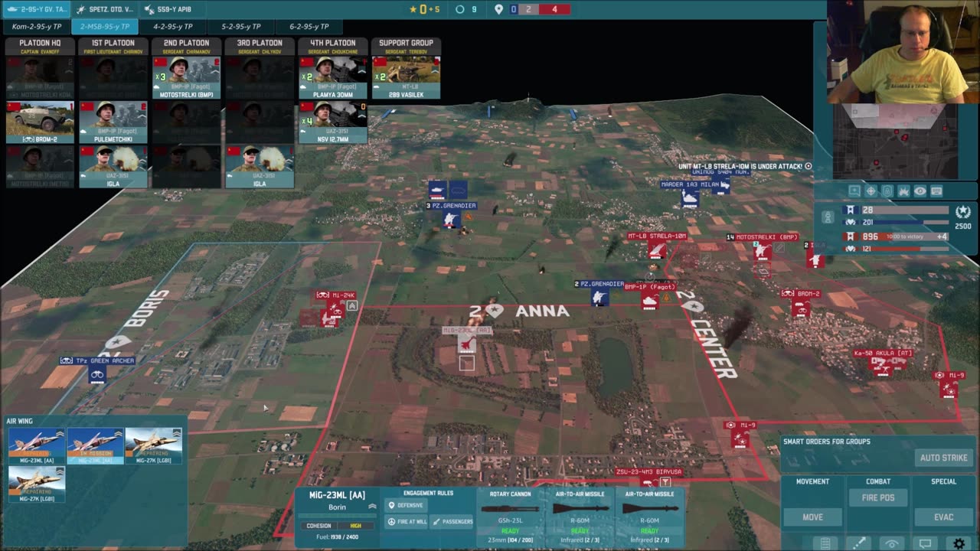This screenshot has width=980, height=551.
Task: Open the 6-2-95-y TP company tab
Action: 309,27
